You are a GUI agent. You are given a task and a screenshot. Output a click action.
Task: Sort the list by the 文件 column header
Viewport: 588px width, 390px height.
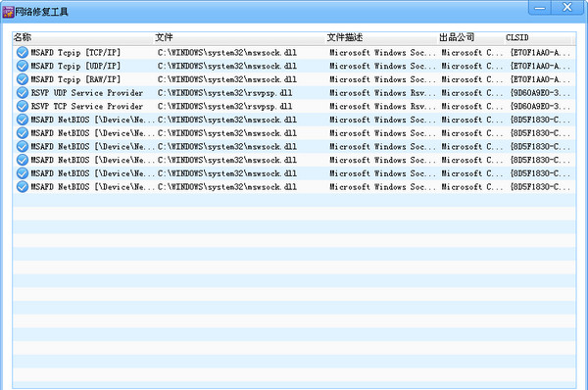240,37
